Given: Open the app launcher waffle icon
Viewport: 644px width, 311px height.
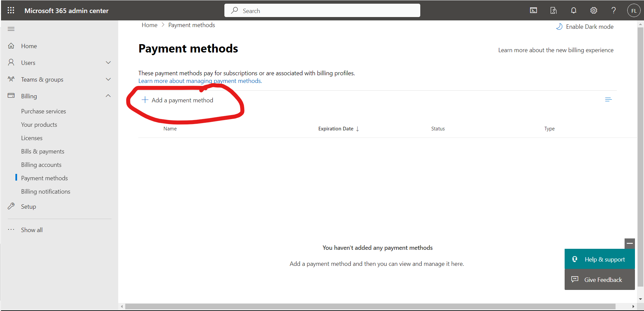Looking at the screenshot, I should 11,10.
